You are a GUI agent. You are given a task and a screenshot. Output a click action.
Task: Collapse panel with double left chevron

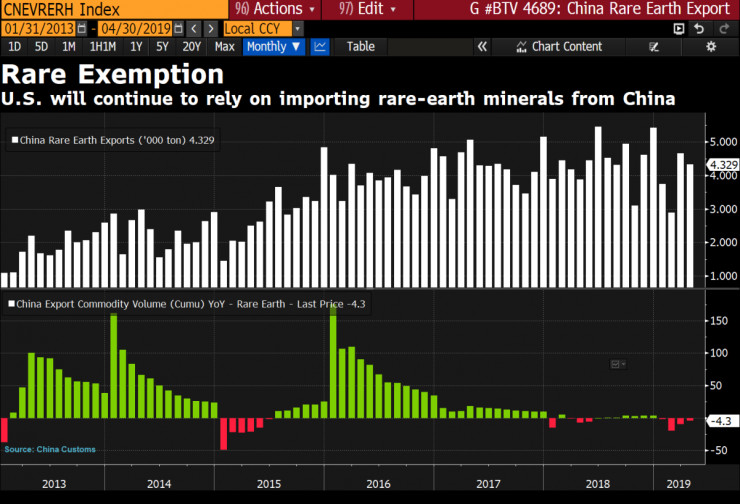click(x=481, y=46)
